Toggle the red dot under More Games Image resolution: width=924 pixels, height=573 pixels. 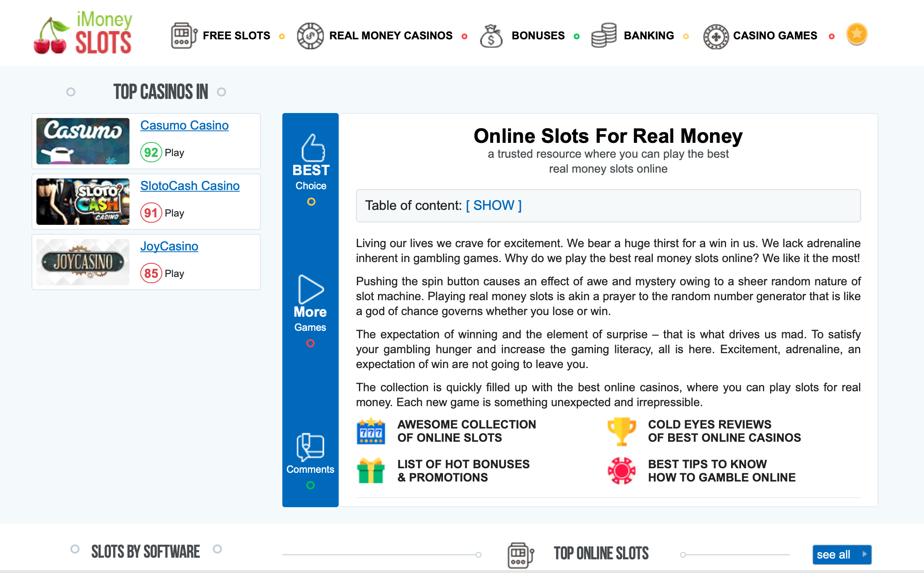pos(310,343)
